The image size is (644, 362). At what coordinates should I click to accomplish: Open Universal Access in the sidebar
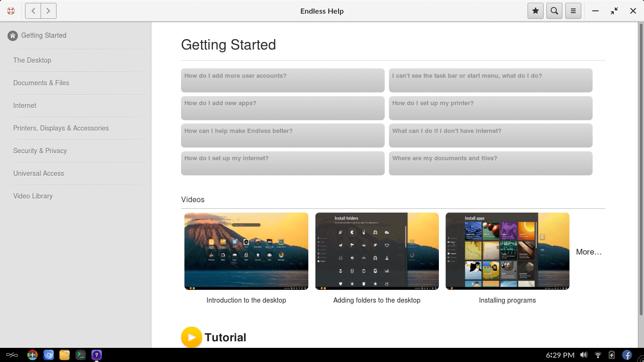tap(75, 173)
